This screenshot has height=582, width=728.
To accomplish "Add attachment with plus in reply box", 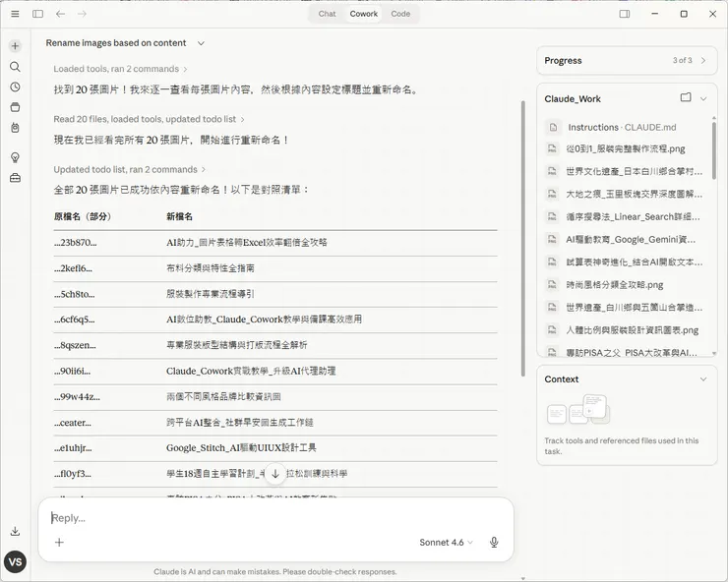I will point(59,542).
